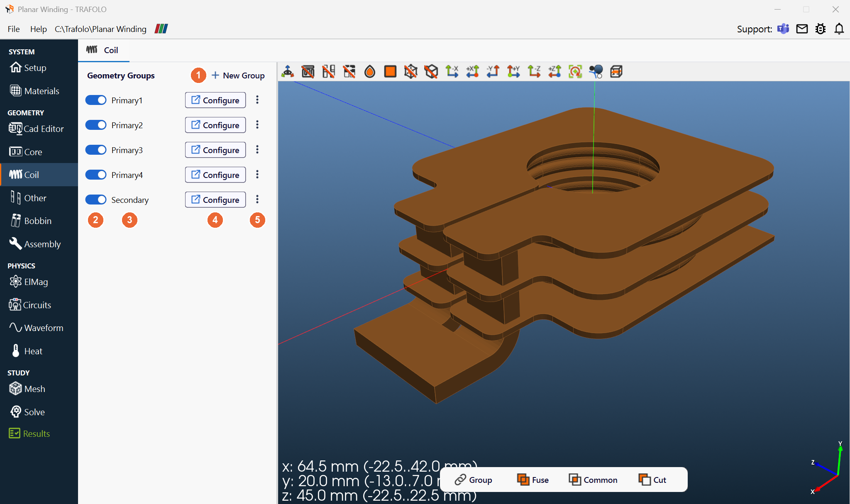Open three-dot options menu for Primary4
This screenshot has height=504, width=850.
click(x=257, y=175)
